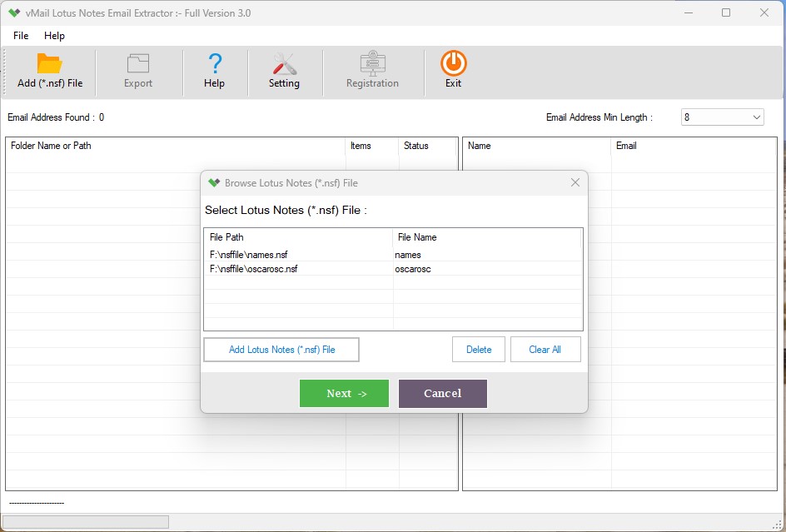Click the file name cell 'names'
786x532 pixels.
408,255
